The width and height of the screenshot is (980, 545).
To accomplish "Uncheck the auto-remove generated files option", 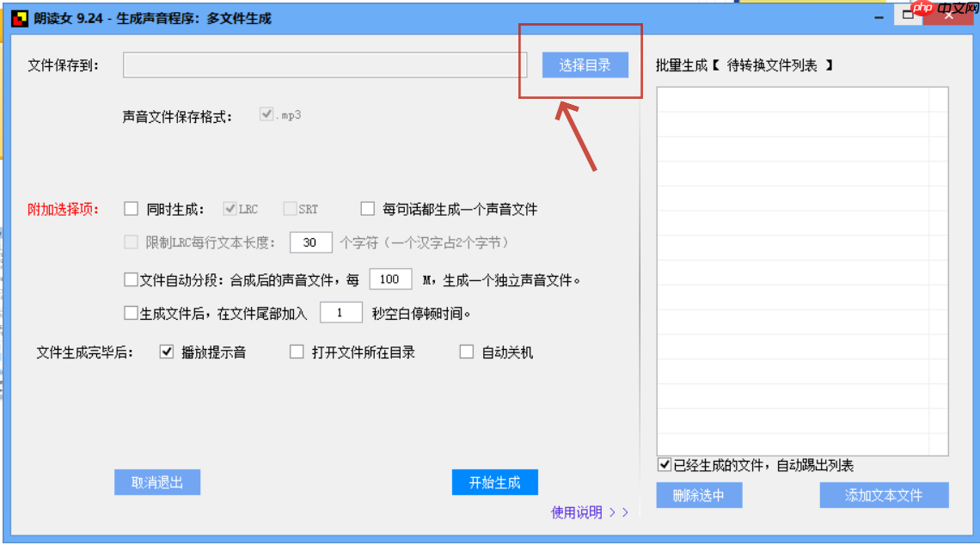I will [664, 464].
